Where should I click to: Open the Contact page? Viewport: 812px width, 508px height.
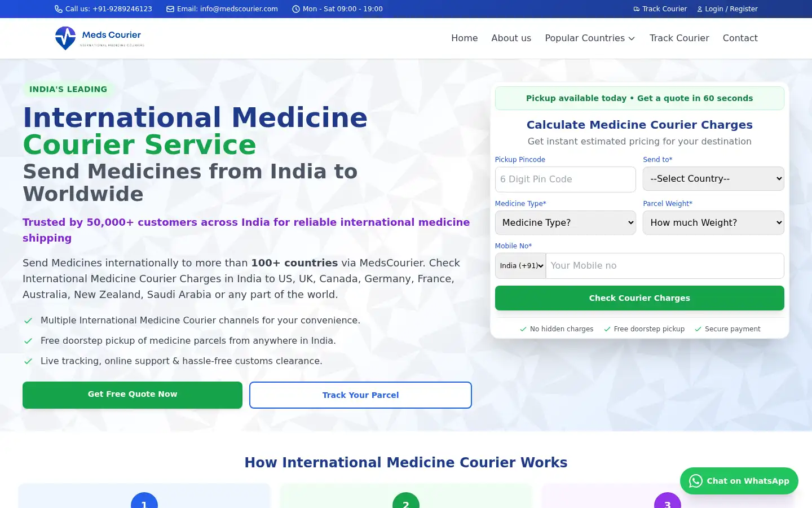[x=740, y=38]
